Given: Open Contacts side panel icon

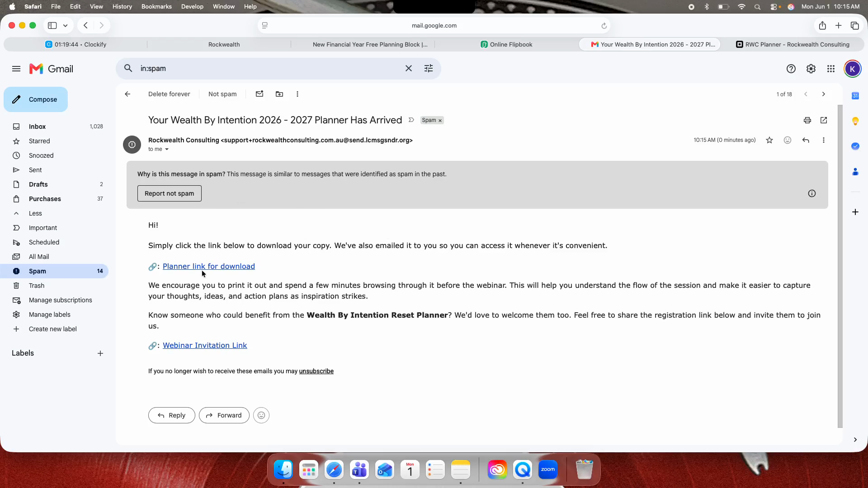Looking at the screenshot, I should click(855, 172).
